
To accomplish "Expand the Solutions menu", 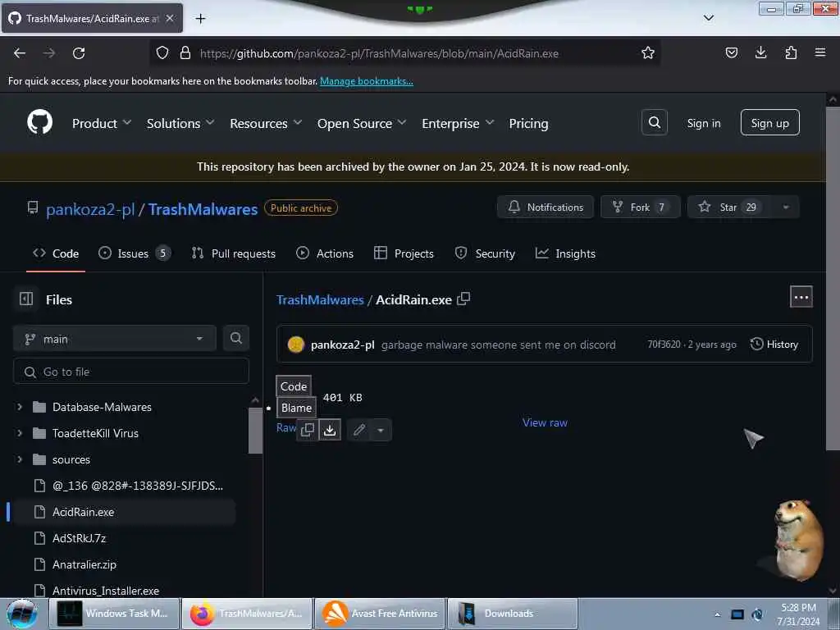I will (180, 123).
